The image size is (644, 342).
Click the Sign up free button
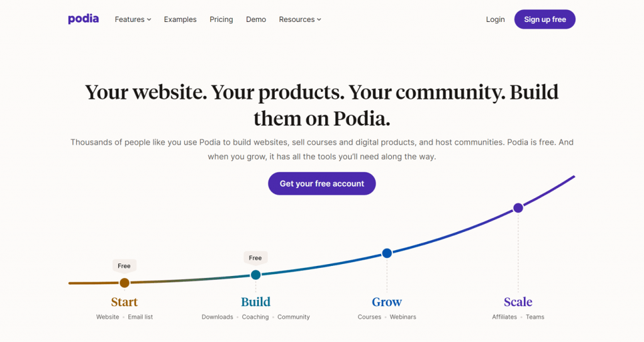[545, 19]
